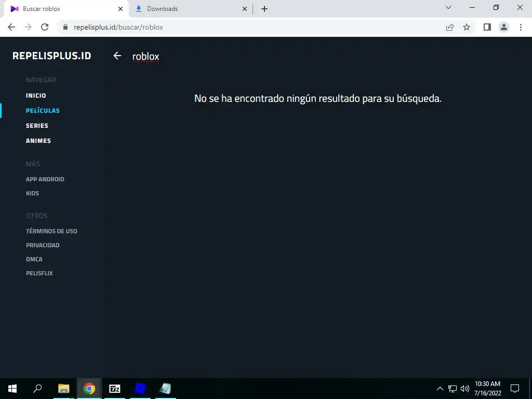Click the Chrome taskbar icon
The height and width of the screenshot is (399, 532).
89,389
